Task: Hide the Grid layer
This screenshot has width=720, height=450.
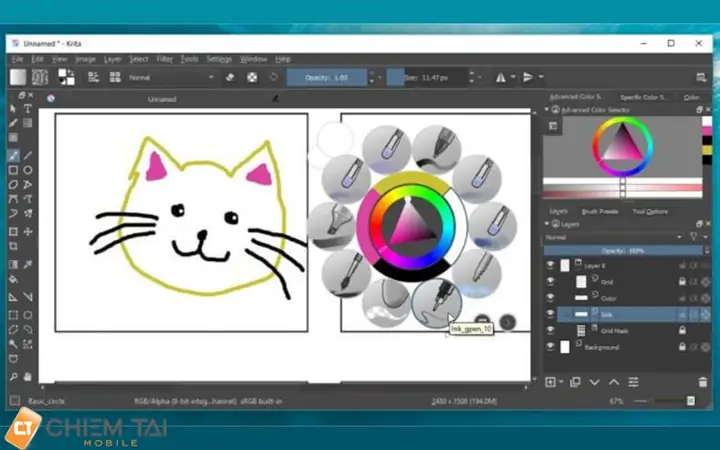Action: 550,281
